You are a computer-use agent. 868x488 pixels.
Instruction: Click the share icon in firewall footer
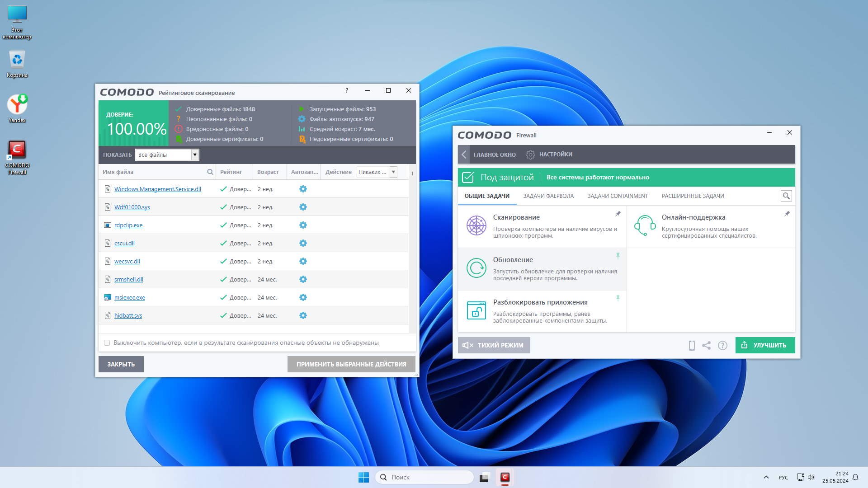(x=706, y=346)
